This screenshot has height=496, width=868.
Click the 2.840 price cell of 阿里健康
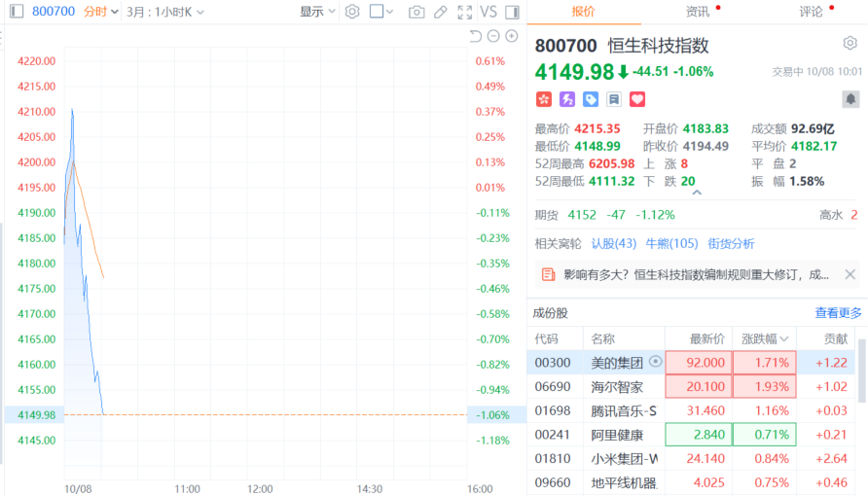click(x=699, y=435)
